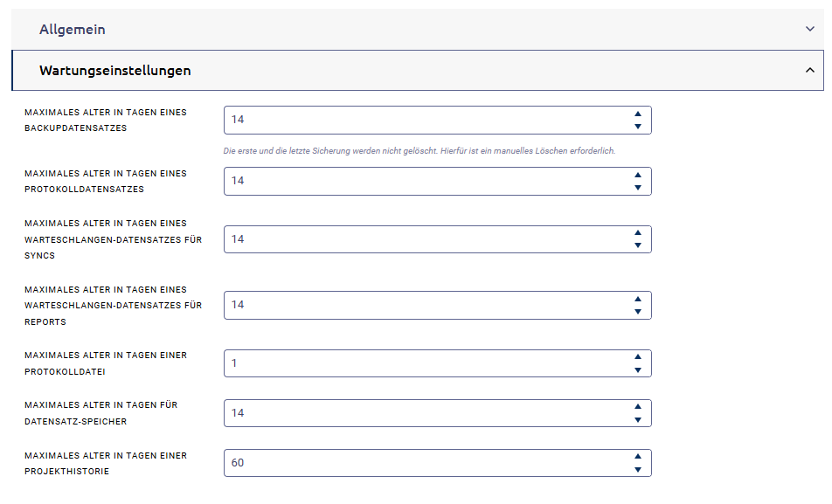Increase maximum age for Backupdatensatz

[637, 114]
